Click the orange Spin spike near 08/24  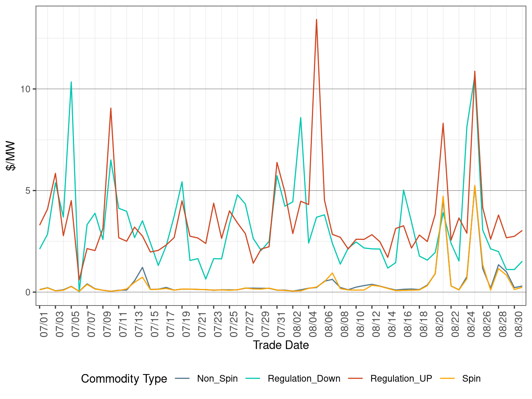click(x=475, y=185)
